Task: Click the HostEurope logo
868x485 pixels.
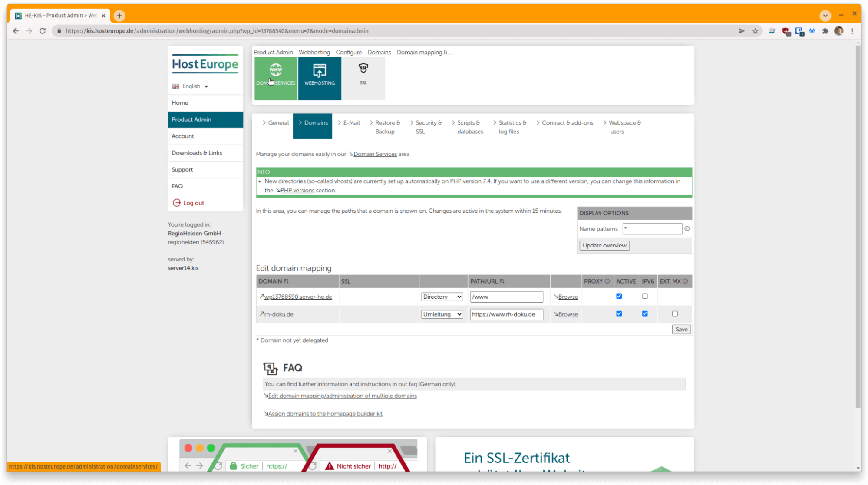Action: 205,64
